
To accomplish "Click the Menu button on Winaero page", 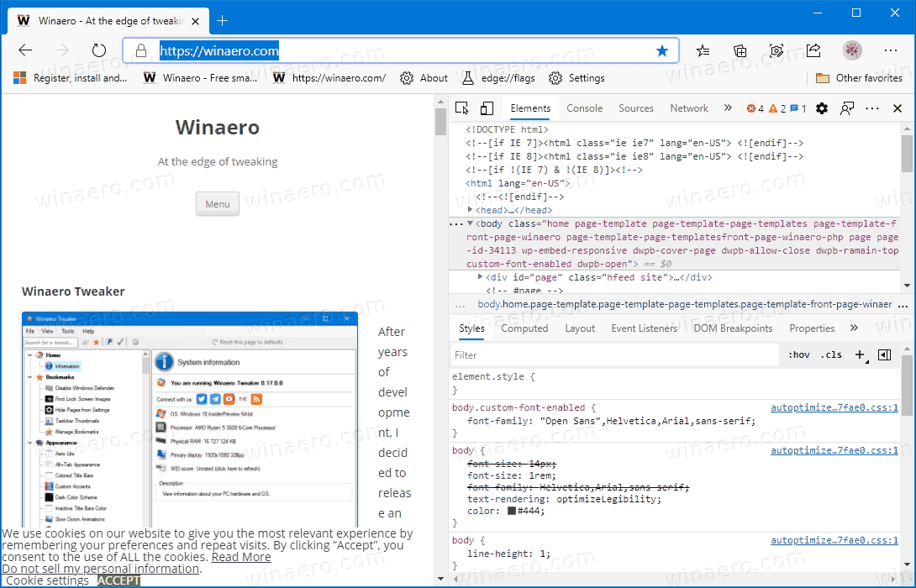I will 218,204.
